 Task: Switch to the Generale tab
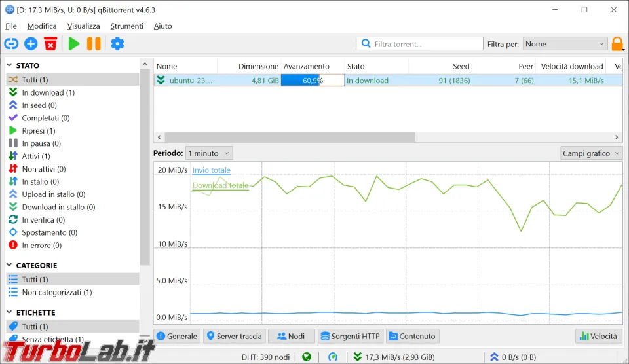[177, 336]
